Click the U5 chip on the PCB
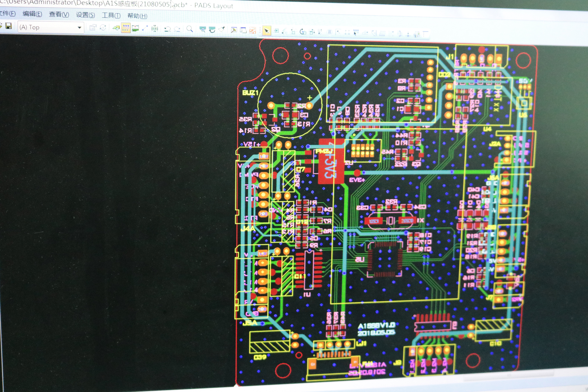The height and width of the screenshot is (392, 588). pos(384,259)
